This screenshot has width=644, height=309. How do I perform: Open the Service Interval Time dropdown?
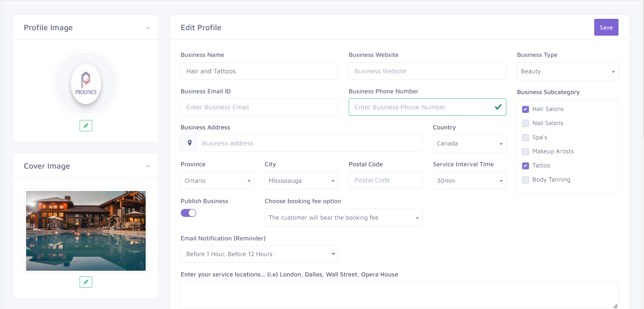[x=469, y=181]
